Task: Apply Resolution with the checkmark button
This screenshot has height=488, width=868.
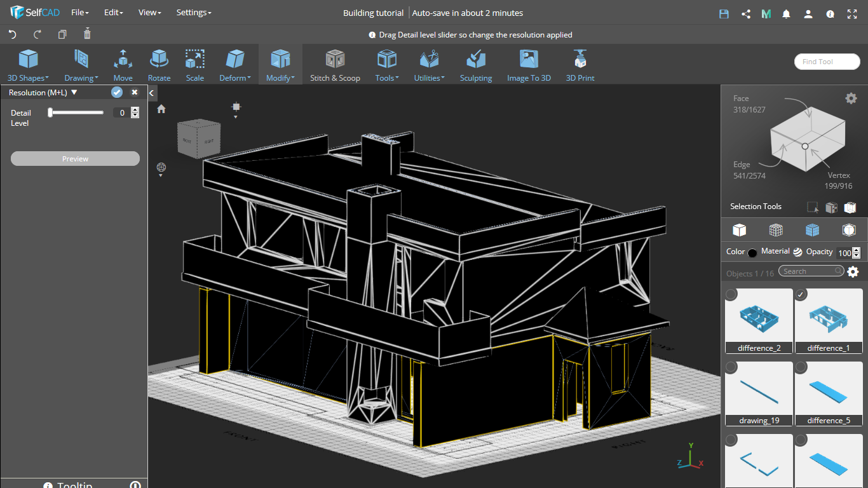Action: pos(117,92)
